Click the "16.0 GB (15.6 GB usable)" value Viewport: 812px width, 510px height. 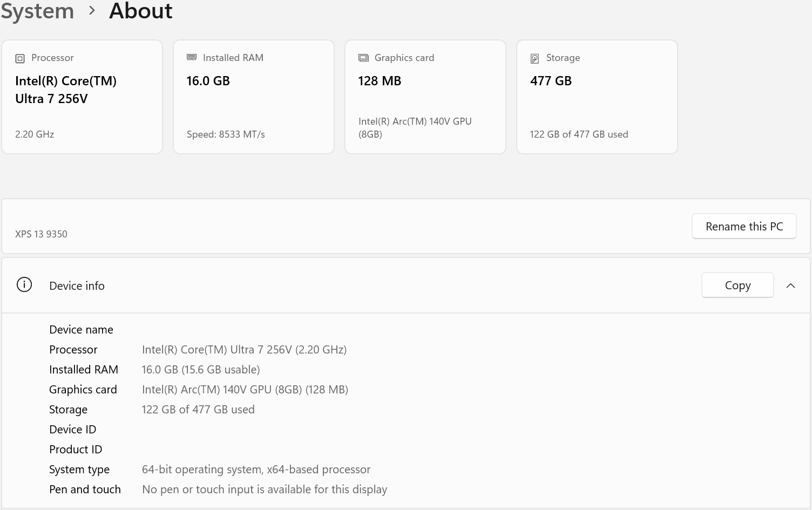[x=201, y=370]
